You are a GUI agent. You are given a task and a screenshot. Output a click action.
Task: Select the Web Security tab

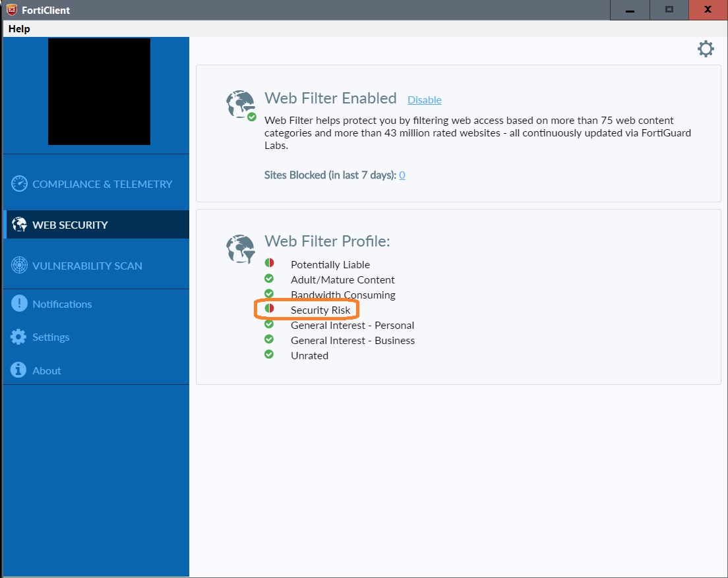point(96,225)
